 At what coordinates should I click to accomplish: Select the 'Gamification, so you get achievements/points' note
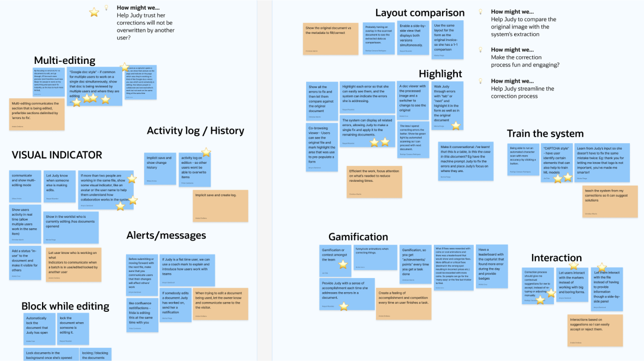(415, 264)
